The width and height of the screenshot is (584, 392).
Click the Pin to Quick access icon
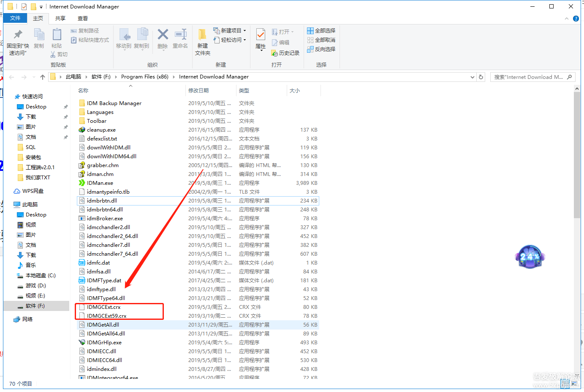point(18,35)
